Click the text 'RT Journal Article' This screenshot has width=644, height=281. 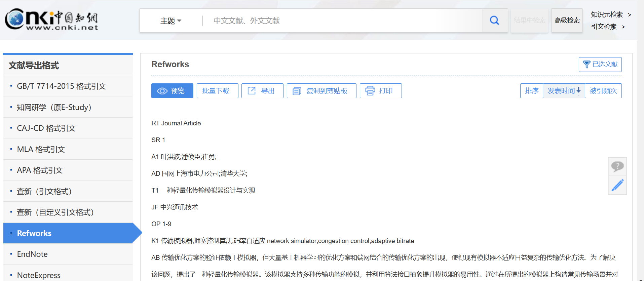[x=176, y=123]
